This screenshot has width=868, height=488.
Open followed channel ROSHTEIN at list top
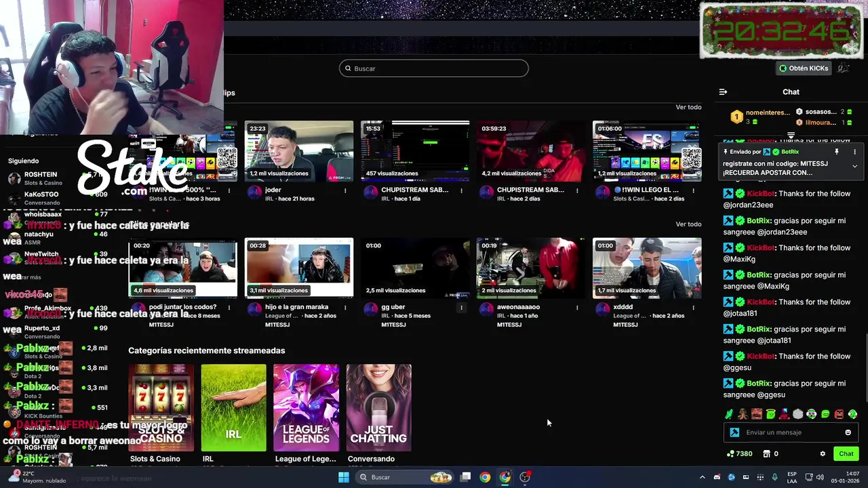point(58,178)
